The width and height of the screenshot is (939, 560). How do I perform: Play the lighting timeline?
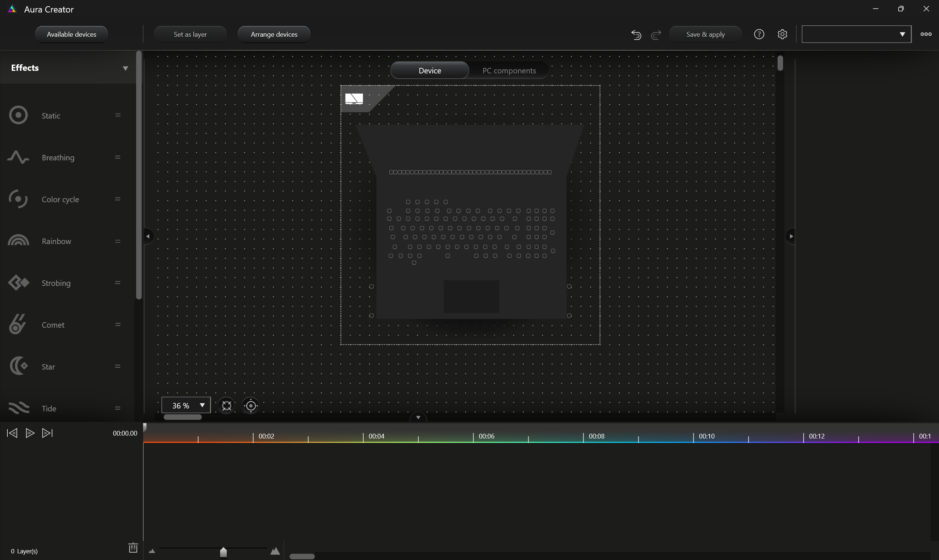pyautogui.click(x=30, y=433)
